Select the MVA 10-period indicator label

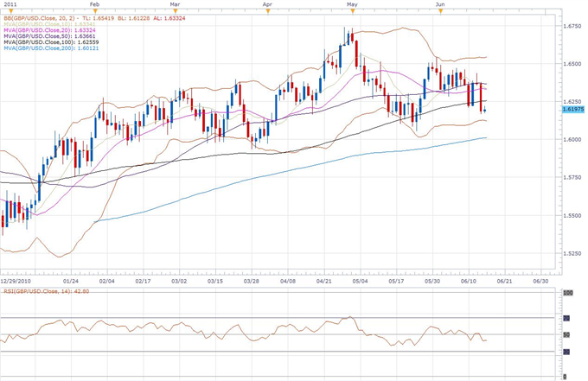(49, 24)
